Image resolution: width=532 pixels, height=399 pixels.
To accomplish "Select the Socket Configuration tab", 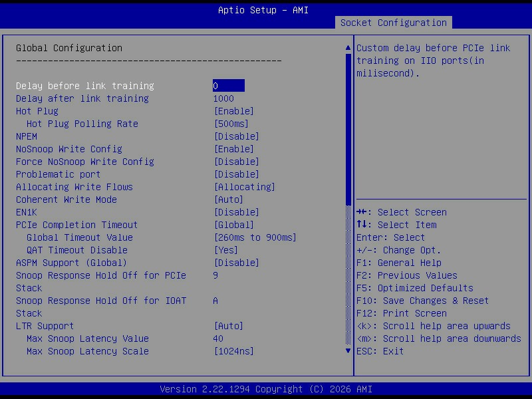I will [393, 23].
